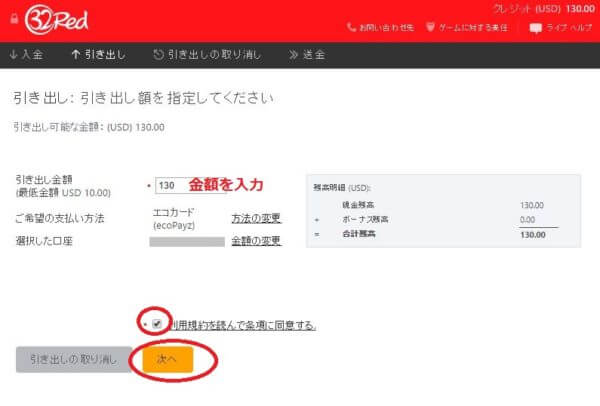Click the down arrow deposit icon

pyautogui.click(x=12, y=55)
